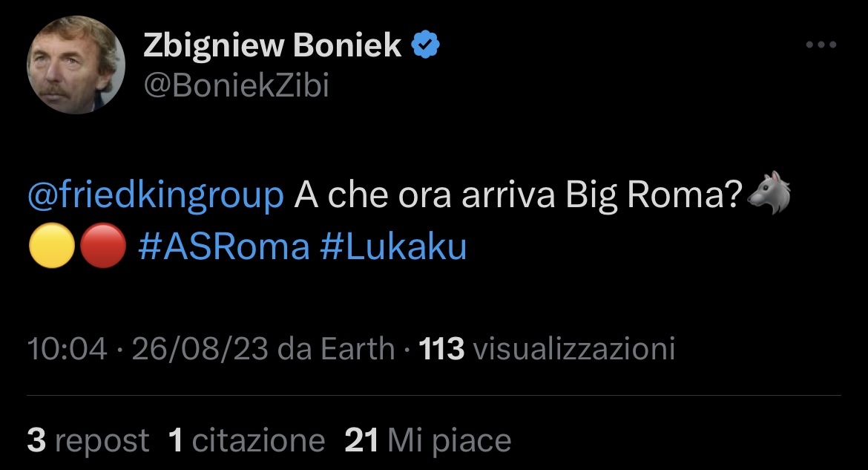The height and width of the screenshot is (470, 868).
Task: Show the 21 Mi piace likes
Action: point(428,440)
